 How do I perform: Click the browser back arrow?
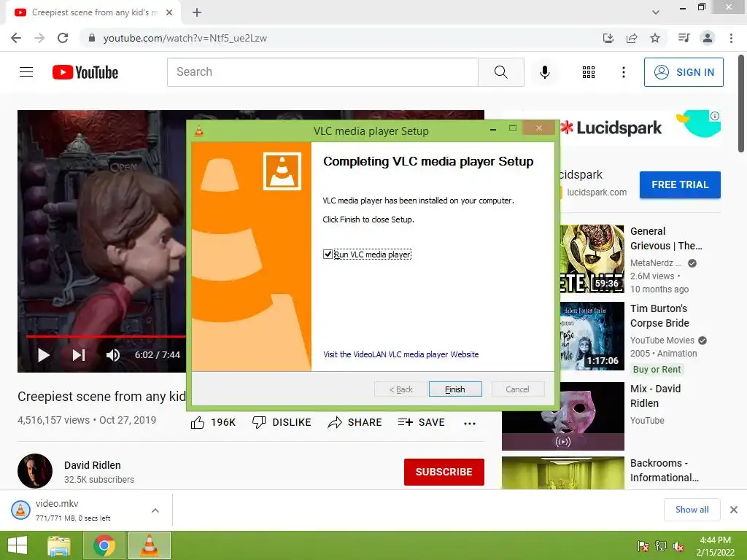click(16, 38)
